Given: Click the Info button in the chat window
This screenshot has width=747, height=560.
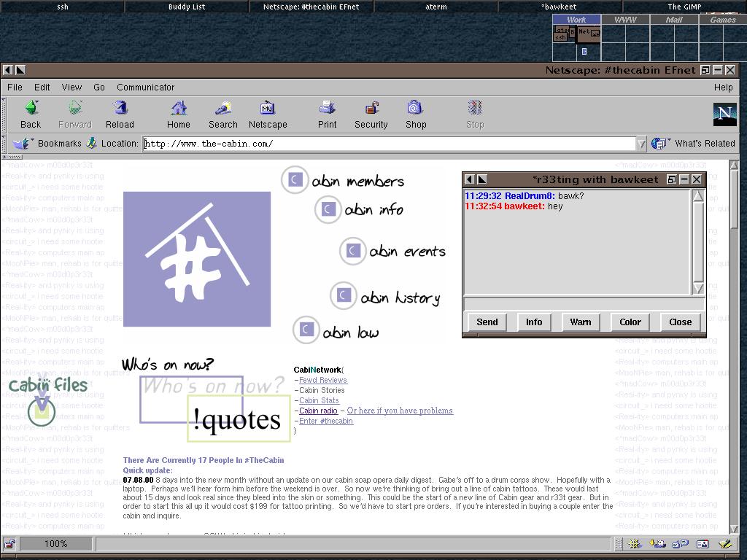Looking at the screenshot, I should 534,322.
